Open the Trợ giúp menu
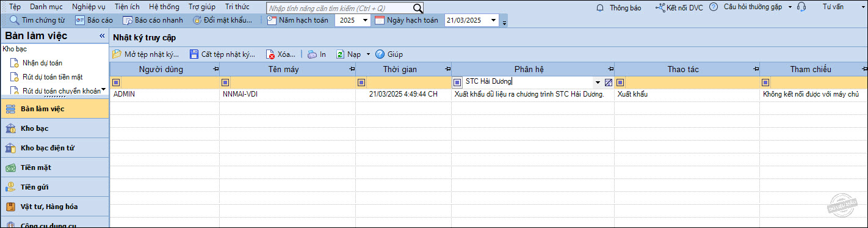Image resolution: width=868 pixels, height=228 pixels. pyautogui.click(x=202, y=7)
